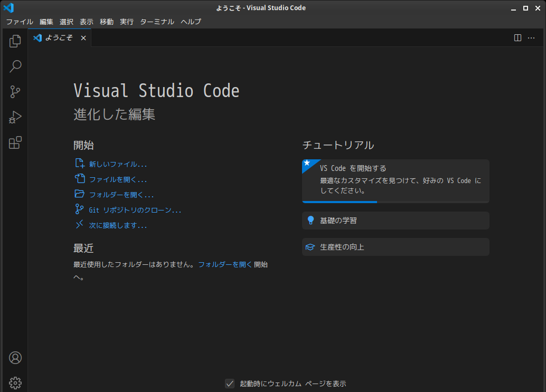Open the VS Code を開始する walkthrough
Viewport: 546px width, 392px height.
coord(396,181)
